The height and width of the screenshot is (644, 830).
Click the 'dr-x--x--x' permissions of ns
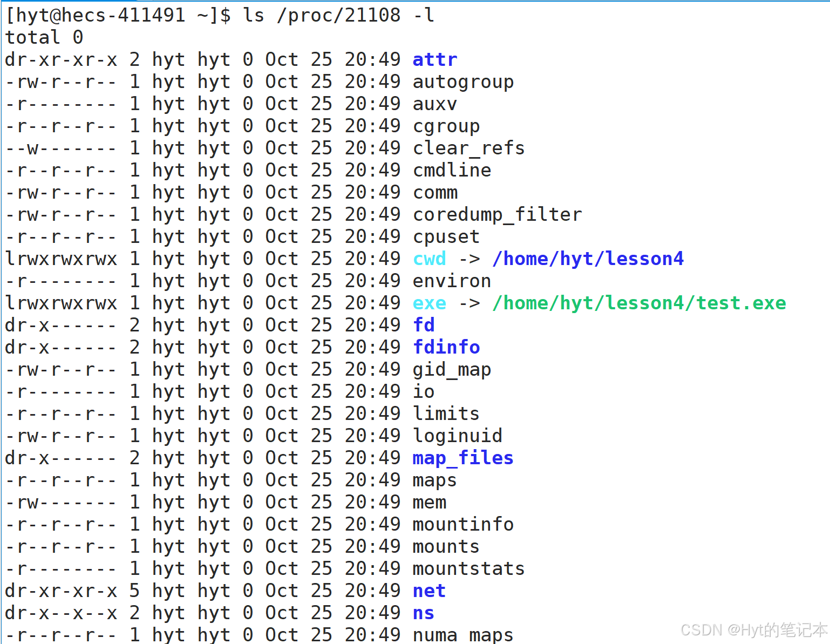61,613
